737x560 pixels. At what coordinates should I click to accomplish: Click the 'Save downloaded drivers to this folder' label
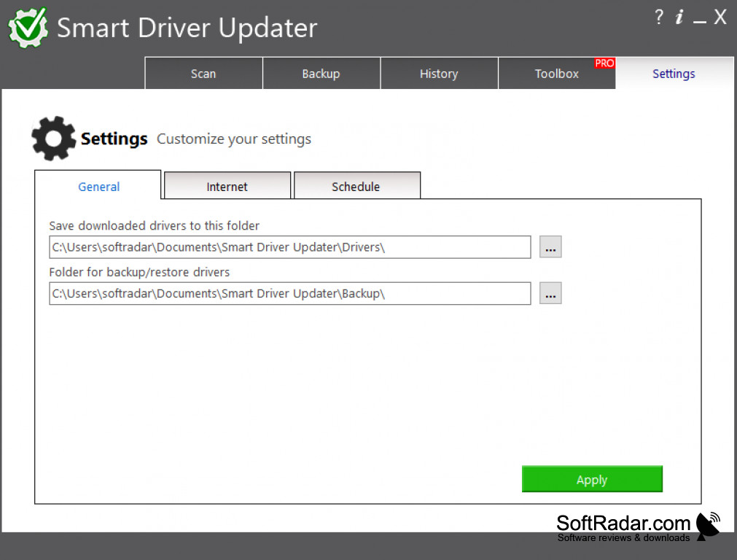pyautogui.click(x=154, y=226)
